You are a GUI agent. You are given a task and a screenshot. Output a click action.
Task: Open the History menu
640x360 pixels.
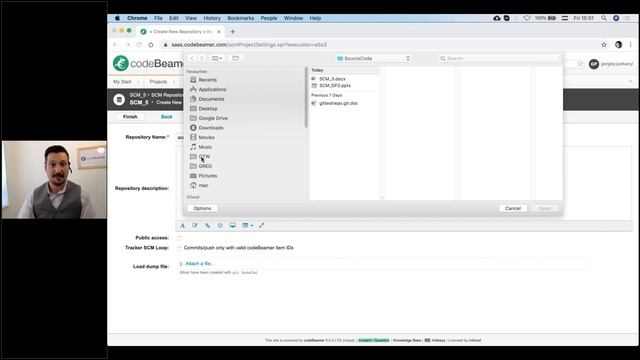click(212, 18)
